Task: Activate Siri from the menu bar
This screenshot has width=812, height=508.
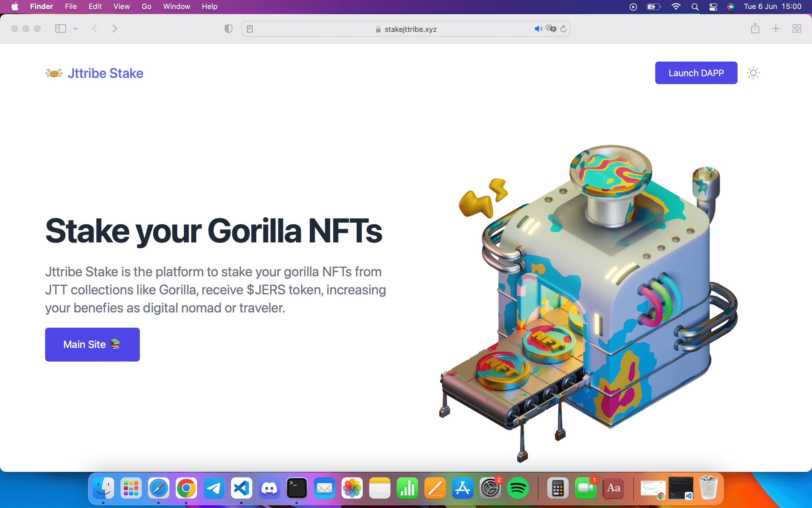Action: point(731,7)
